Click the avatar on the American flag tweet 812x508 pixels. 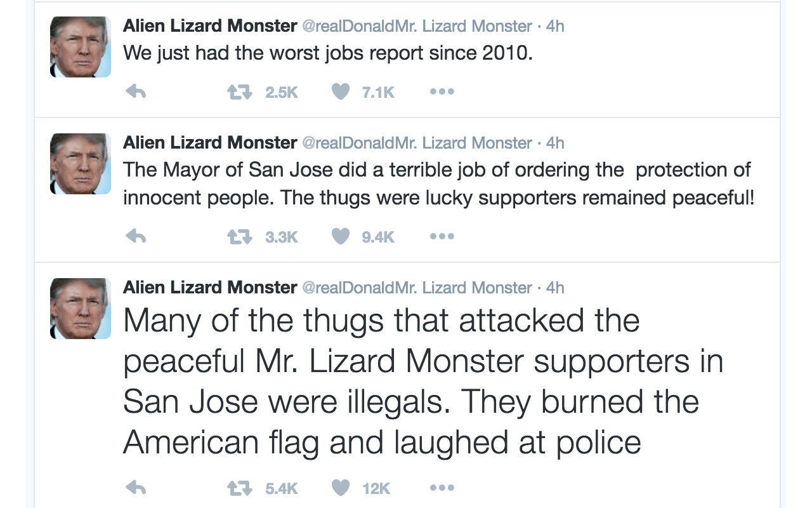(x=81, y=309)
